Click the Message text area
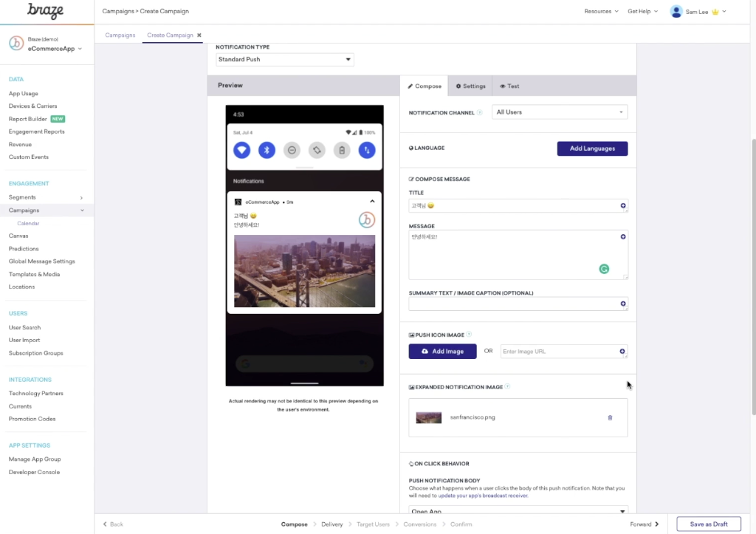 [x=518, y=255]
